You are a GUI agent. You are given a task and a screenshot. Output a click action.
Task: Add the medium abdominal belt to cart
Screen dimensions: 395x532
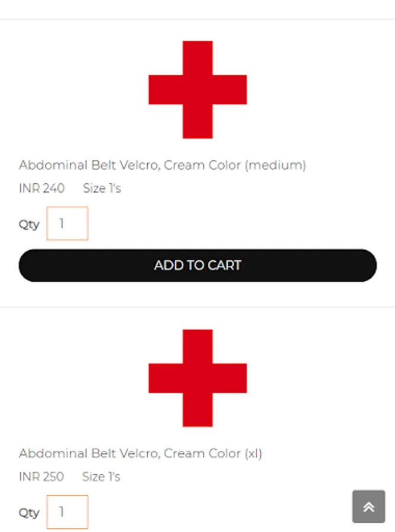pos(197,265)
